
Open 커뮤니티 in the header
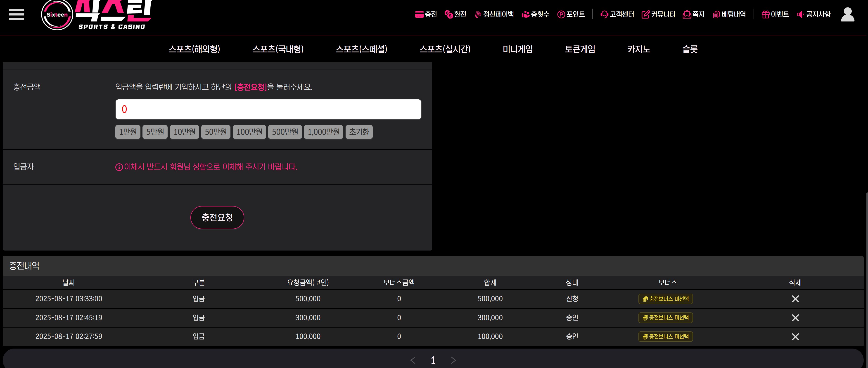point(658,14)
